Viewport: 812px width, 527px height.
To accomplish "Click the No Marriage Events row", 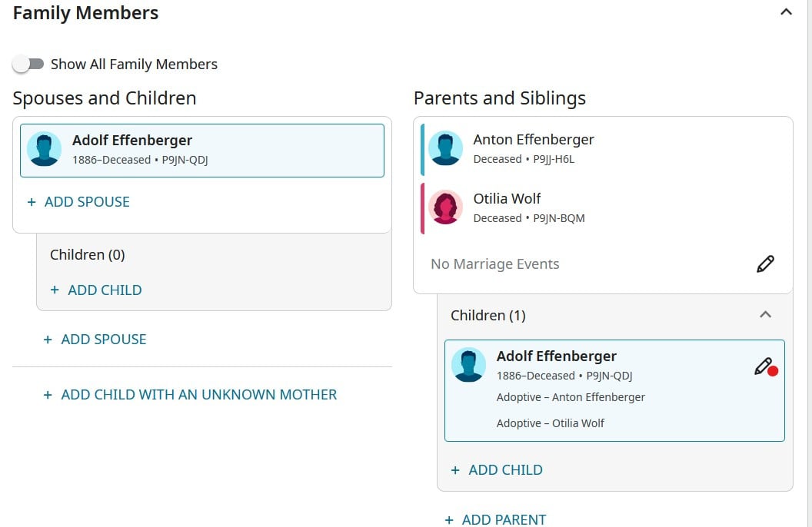I will (x=603, y=263).
